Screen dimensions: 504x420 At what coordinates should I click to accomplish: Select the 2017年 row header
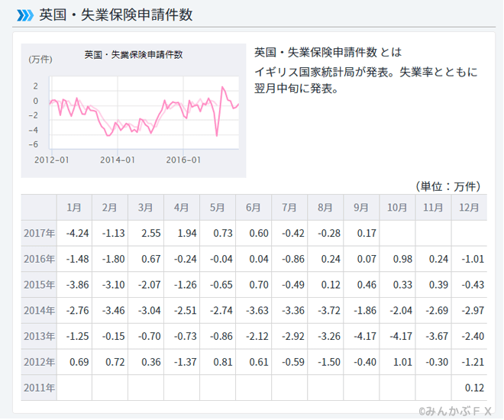tap(39, 233)
